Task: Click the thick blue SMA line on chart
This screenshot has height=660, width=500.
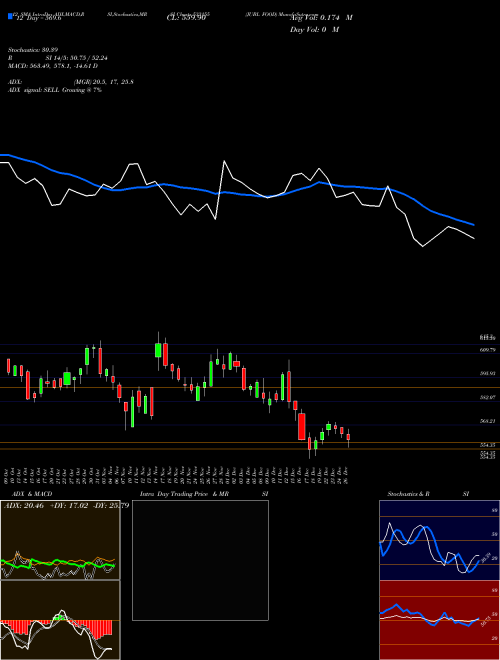Action: tap(236, 193)
